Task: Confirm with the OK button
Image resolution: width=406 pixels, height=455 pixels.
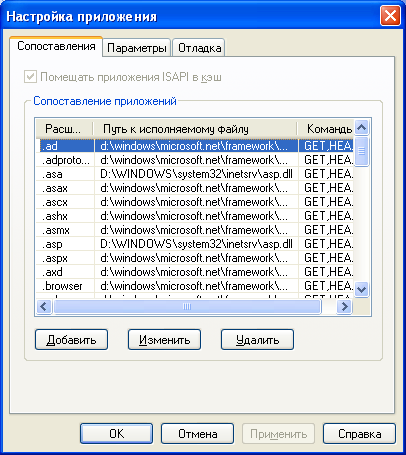Action: (116, 434)
